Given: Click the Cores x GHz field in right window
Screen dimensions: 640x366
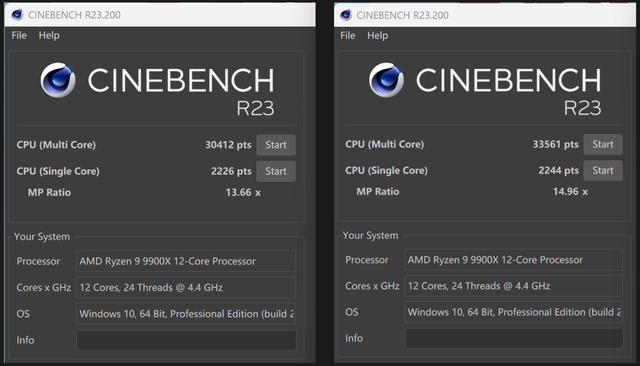Looking at the screenshot, I should 513,286.
